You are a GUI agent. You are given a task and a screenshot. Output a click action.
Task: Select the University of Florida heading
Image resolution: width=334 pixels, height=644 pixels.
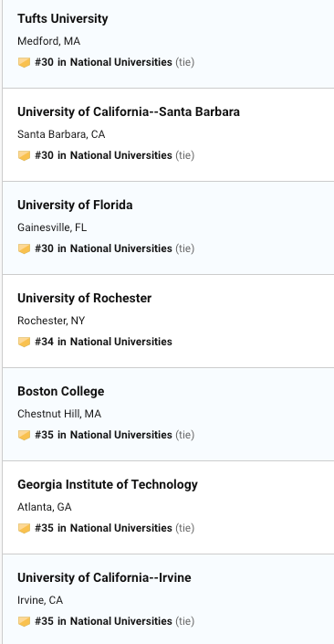point(75,205)
